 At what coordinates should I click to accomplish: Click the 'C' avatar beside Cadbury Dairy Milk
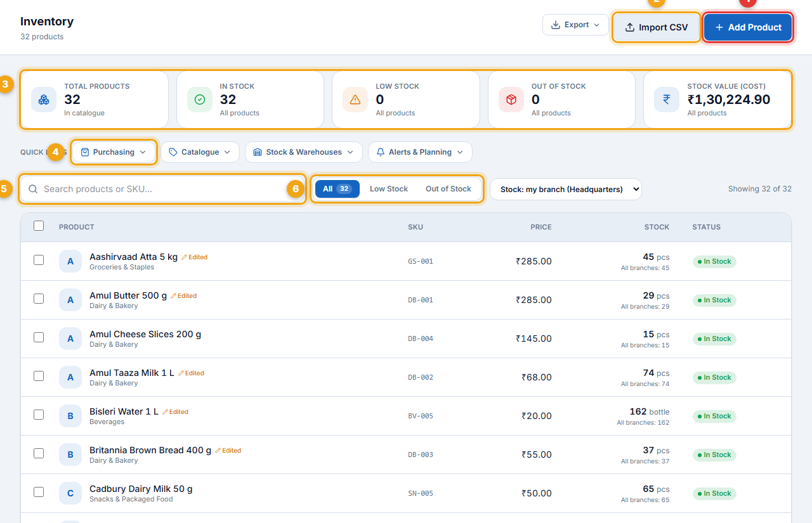[70, 493]
